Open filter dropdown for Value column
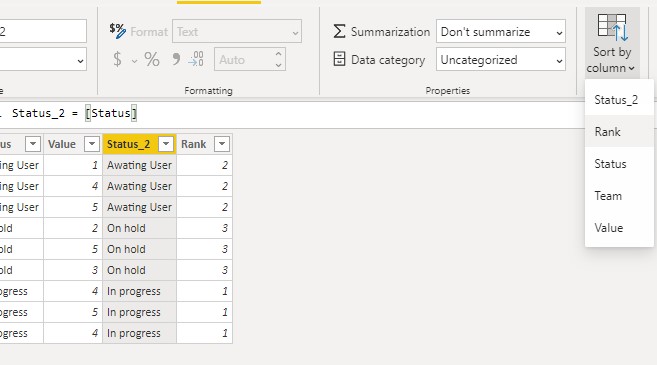 point(92,144)
